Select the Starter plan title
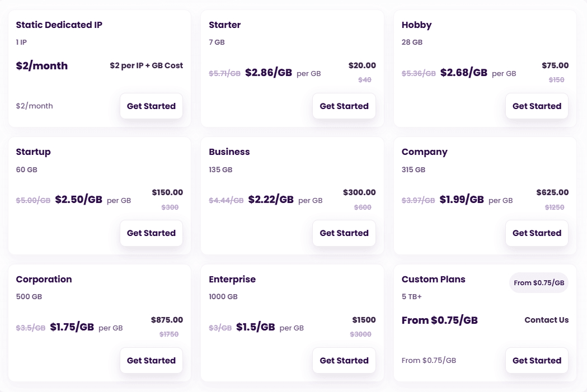587x392 pixels. point(225,25)
